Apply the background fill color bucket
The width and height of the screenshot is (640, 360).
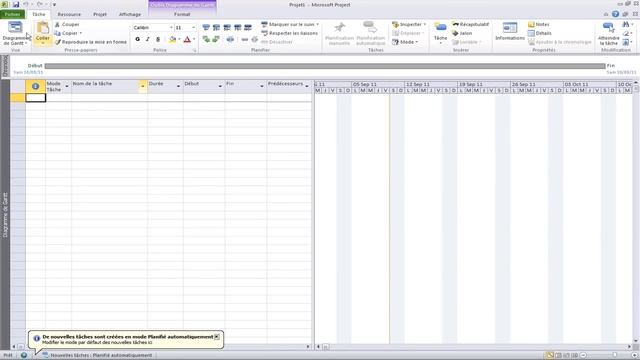click(x=173, y=40)
